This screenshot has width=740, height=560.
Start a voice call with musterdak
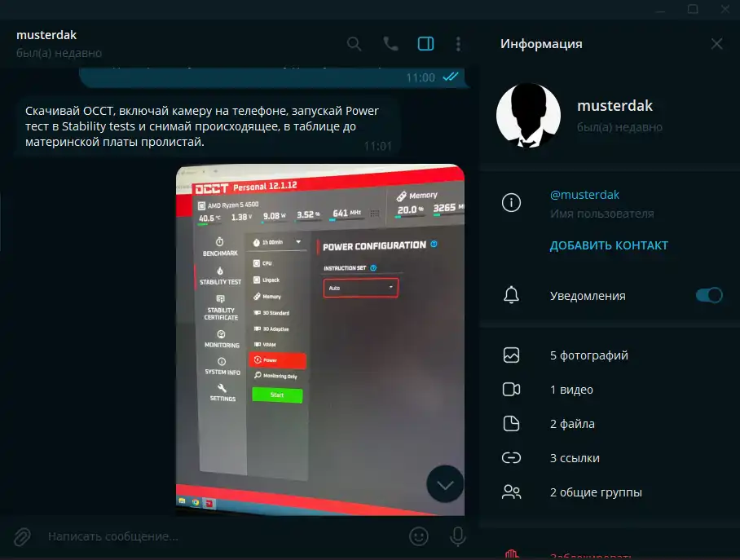coord(390,44)
